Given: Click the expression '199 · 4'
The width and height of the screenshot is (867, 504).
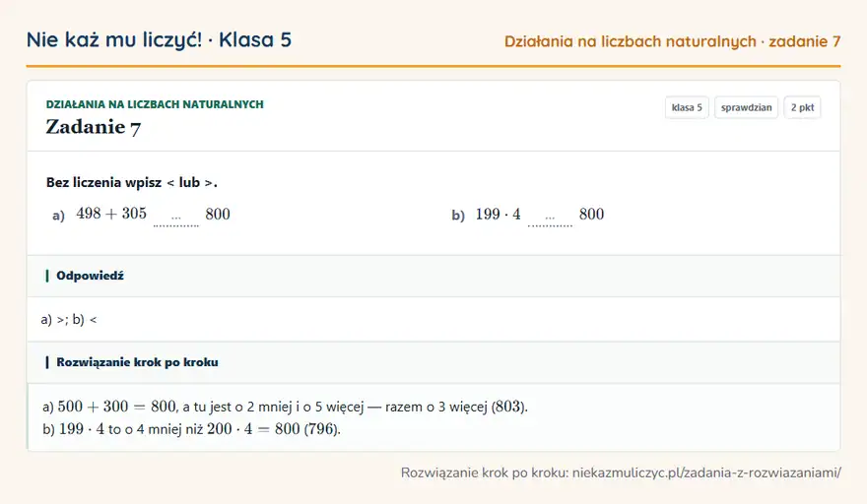Looking at the screenshot, I should pos(499,214).
